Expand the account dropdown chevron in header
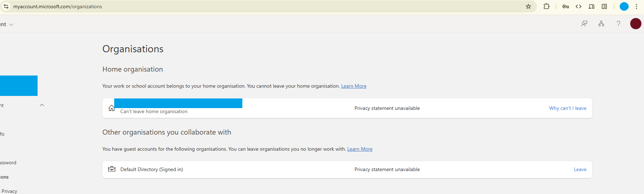This screenshot has width=644, height=194. [11, 25]
